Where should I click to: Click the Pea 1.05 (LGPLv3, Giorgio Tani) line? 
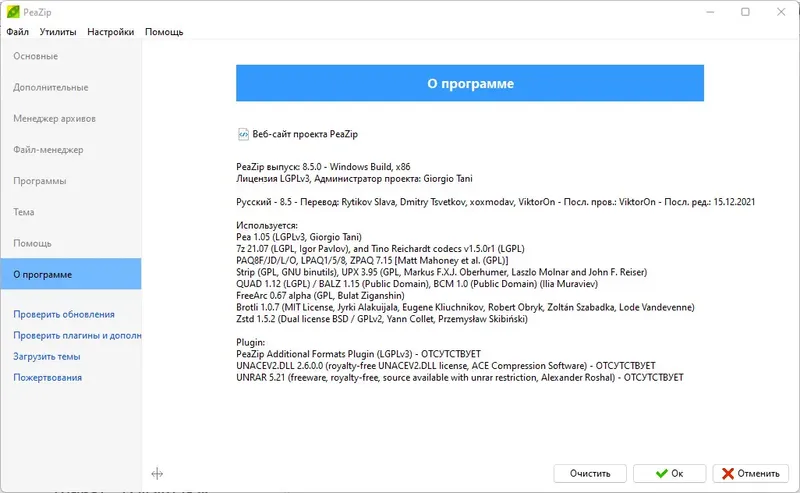tap(299, 237)
